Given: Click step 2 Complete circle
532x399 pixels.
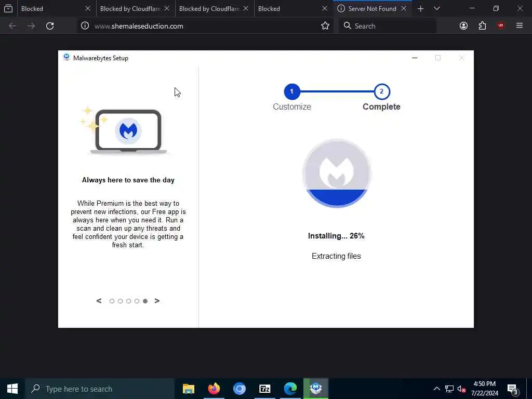Looking at the screenshot, I should [382, 91].
